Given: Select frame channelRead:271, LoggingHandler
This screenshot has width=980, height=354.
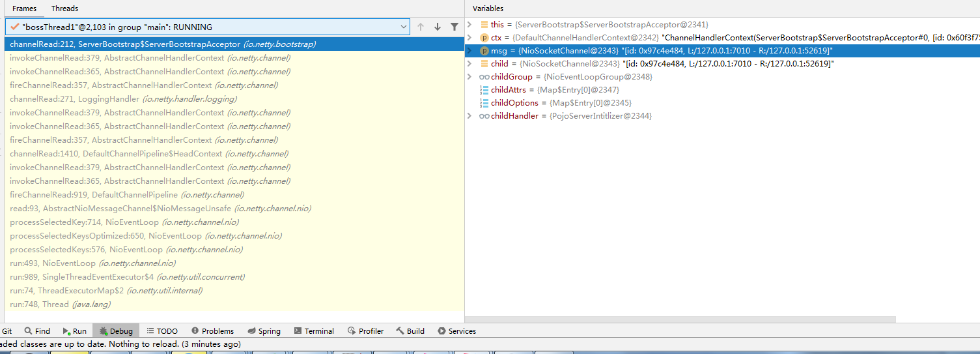Looking at the screenshot, I should (234, 99).
